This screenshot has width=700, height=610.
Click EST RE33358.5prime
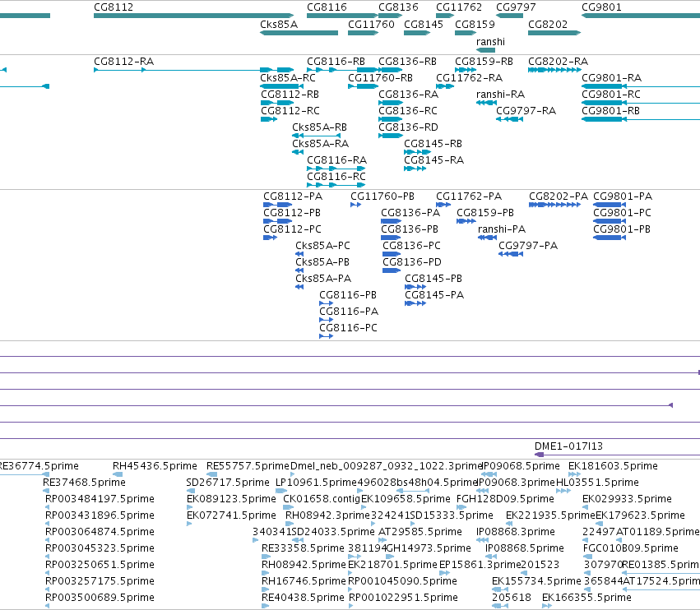266,557
